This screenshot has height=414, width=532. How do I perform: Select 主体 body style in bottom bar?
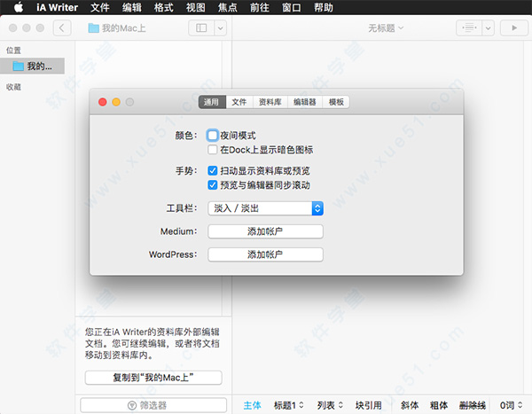click(x=252, y=405)
